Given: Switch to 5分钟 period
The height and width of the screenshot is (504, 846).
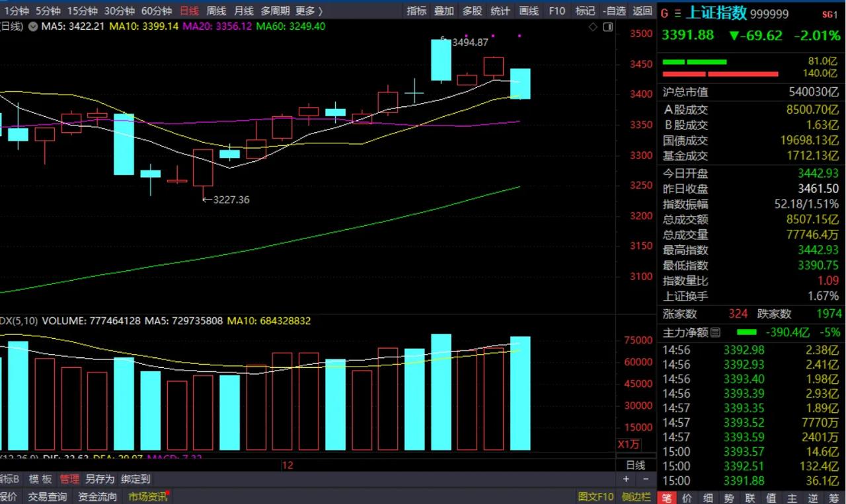Looking at the screenshot, I should 47,11.
